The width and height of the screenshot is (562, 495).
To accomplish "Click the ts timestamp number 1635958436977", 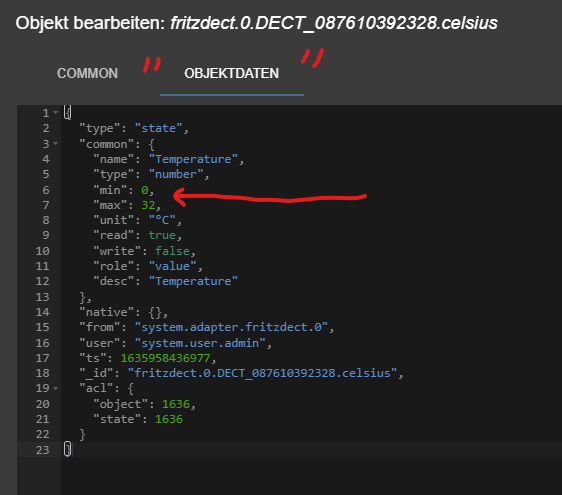I will tap(165, 358).
